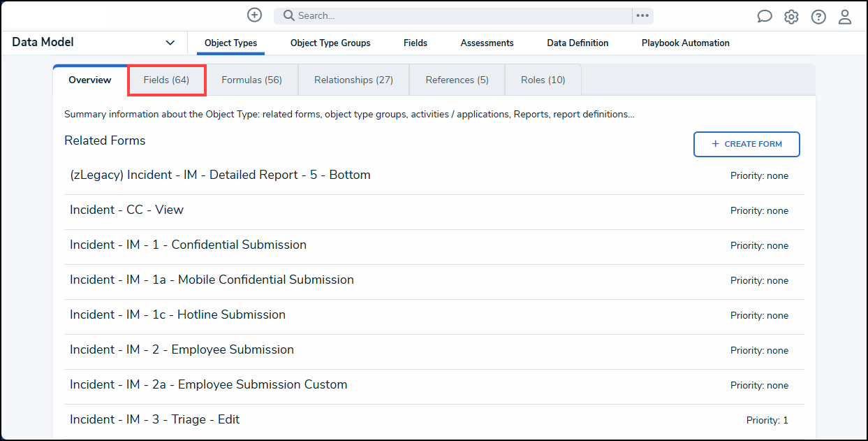Open the user profile icon
This screenshot has width=868, height=441.
pos(845,17)
